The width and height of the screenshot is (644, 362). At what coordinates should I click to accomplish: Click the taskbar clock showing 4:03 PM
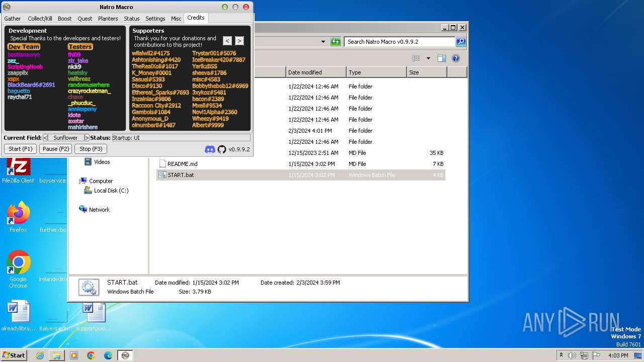point(618,355)
